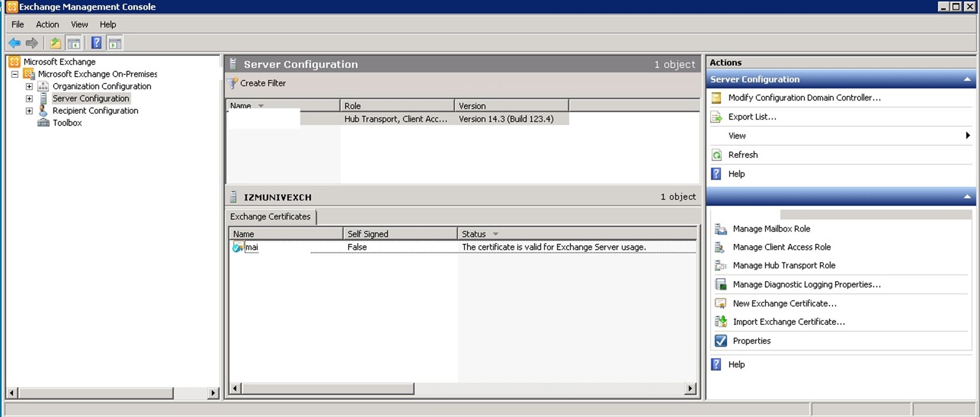Select Toolbox in the tree
Viewport: 980px width, 417px height.
[x=67, y=123]
